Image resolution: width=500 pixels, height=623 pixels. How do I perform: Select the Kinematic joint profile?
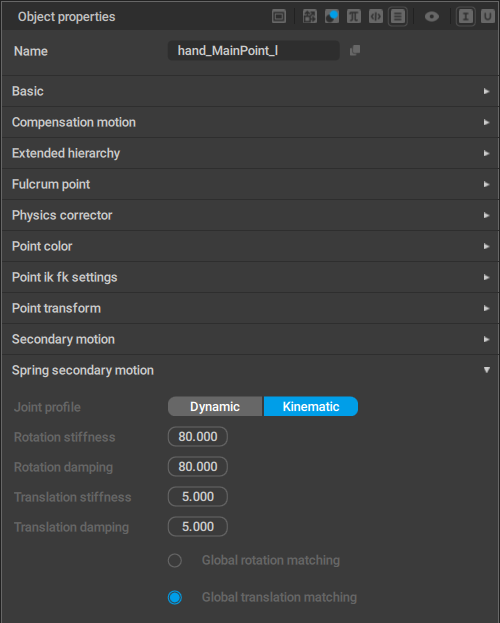click(x=311, y=406)
